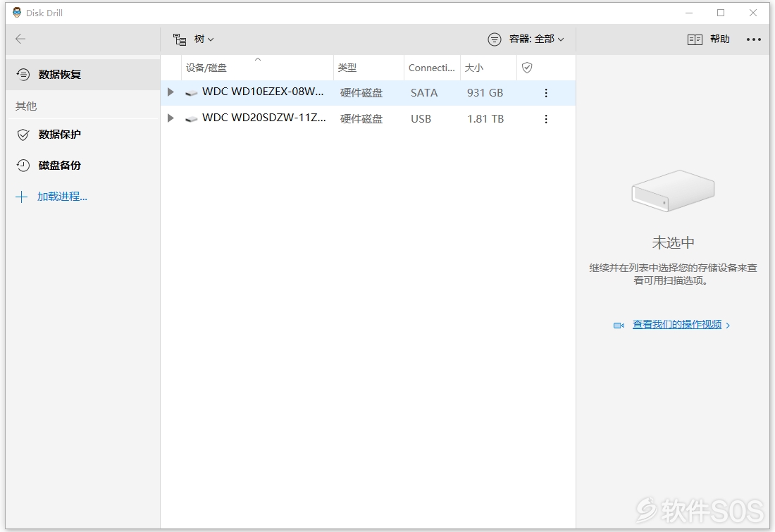Click the 931 GB size cell
Screen dimensions: 775x532
pyautogui.click(x=485, y=93)
